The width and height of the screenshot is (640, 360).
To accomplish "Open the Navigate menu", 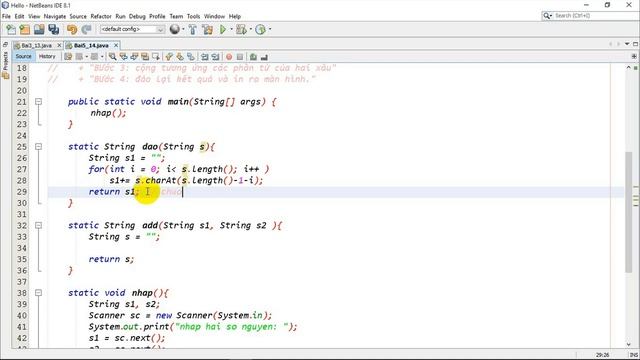I will coord(55,16).
